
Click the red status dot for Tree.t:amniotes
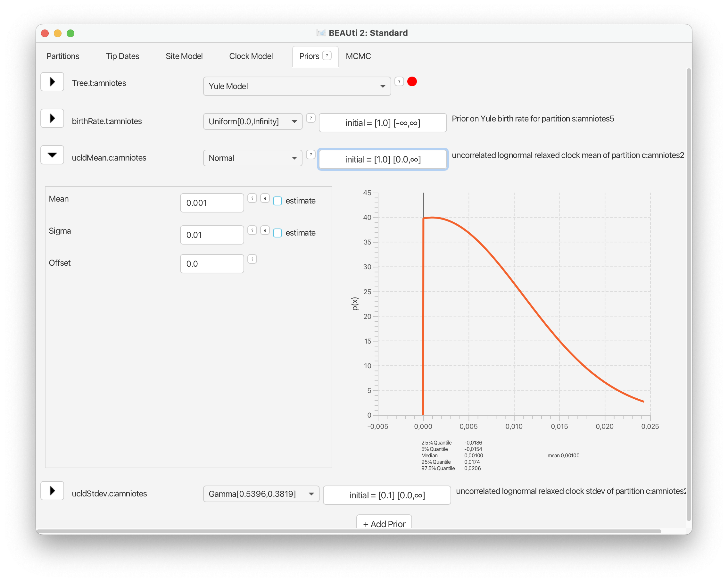(x=412, y=81)
